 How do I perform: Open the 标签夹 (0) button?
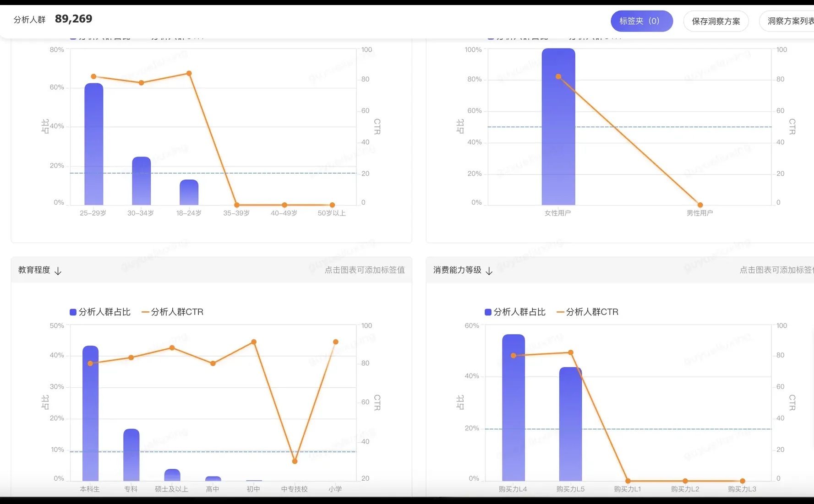(641, 21)
